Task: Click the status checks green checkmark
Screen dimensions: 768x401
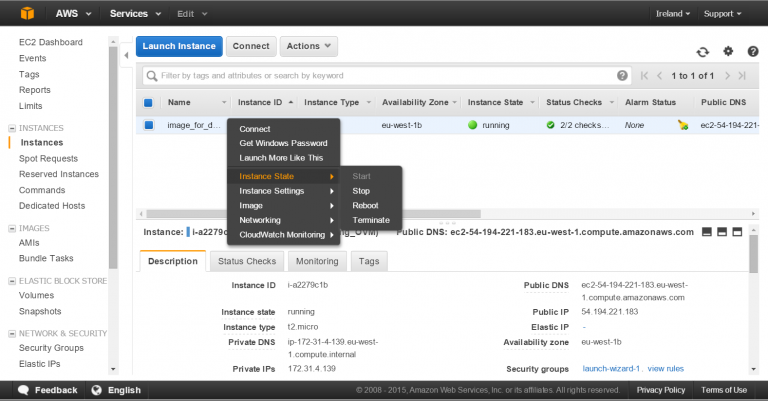Action: (x=551, y=125)
